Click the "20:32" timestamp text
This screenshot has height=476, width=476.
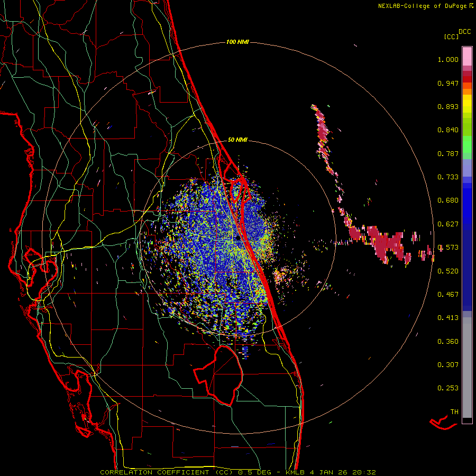click(x=364, y=472)
